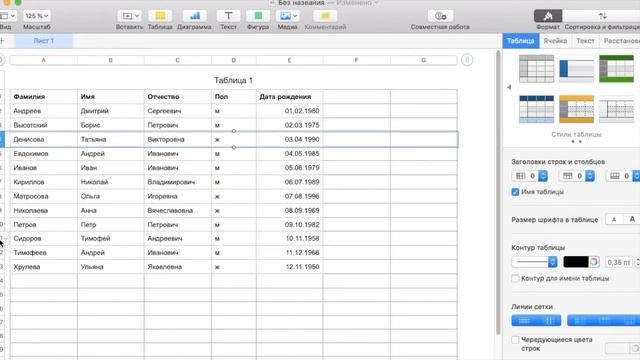Click the sheet's vertical scrollbar

point(498,192)
